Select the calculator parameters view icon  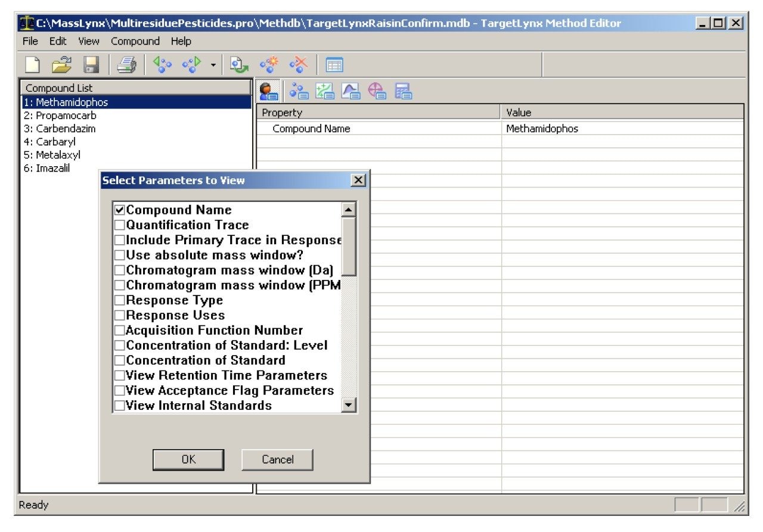coord(404,91)
